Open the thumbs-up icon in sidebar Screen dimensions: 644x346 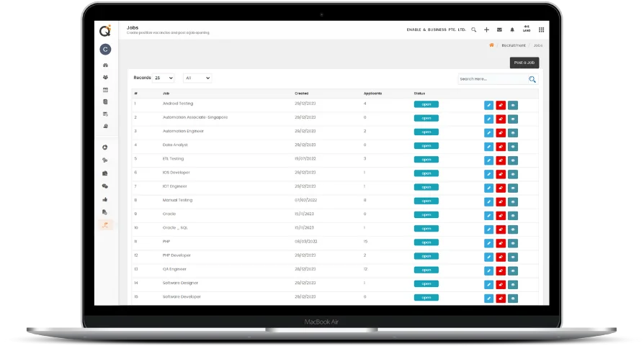tap(105, 199)
